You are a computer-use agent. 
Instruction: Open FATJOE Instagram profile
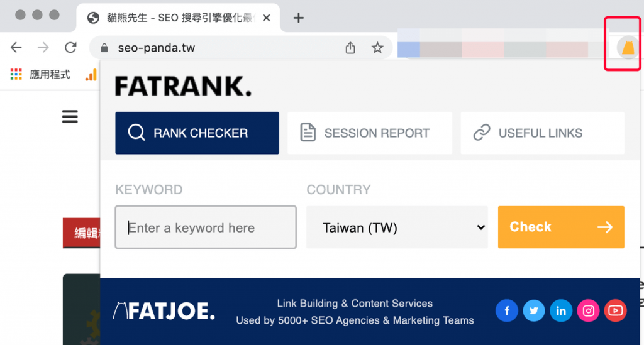click(x=588, y=310)
